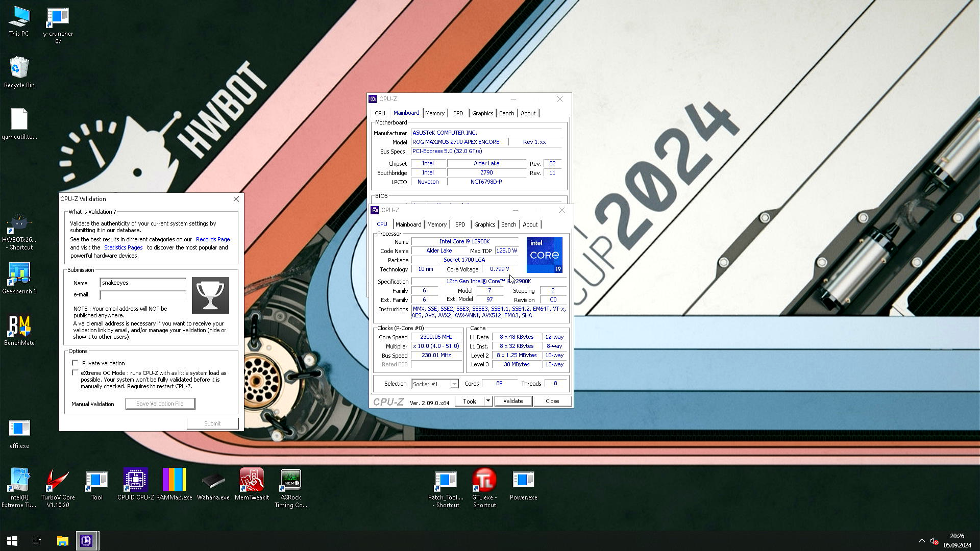Click the Name field with snakeeyes
The image size is (980, 551).
(x=143, y=283)
